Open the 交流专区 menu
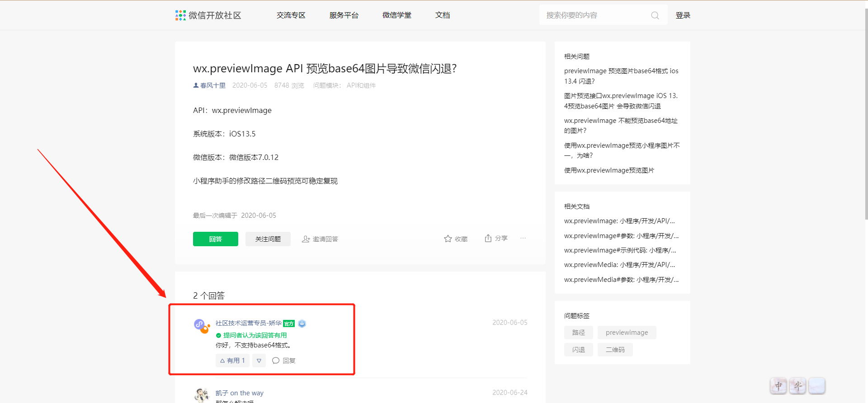Viewport: 868px width, 403px height. 291,15
